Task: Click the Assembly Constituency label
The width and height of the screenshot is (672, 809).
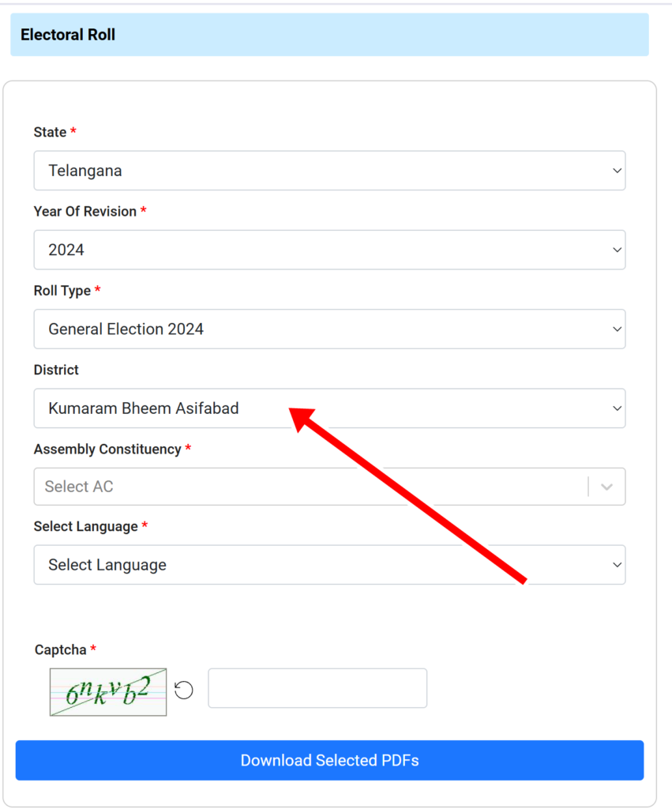Action: pyautogui.click(x=107, y=450)
